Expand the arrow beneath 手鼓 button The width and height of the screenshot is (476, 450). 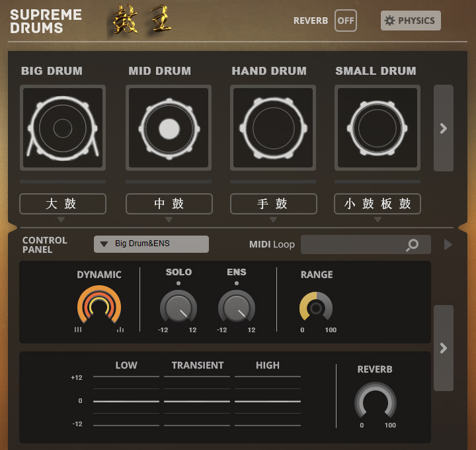coord(273,220)
